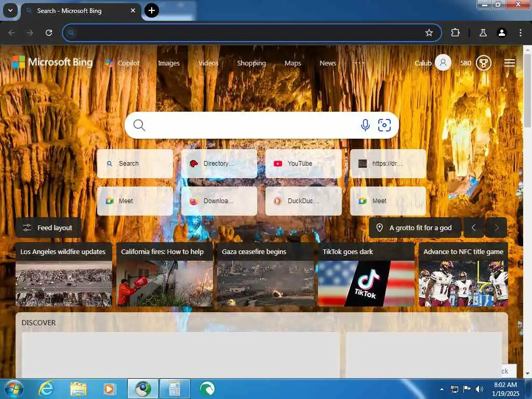
Task: Open the Bing hamburger settings menu
Action: 510,63
